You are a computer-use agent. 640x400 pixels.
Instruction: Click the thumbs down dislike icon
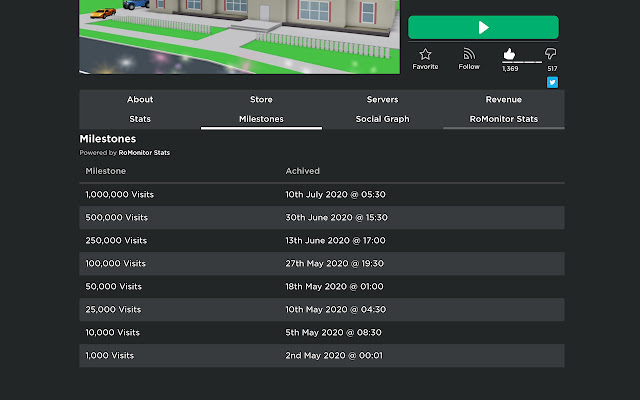click(551, 54)
